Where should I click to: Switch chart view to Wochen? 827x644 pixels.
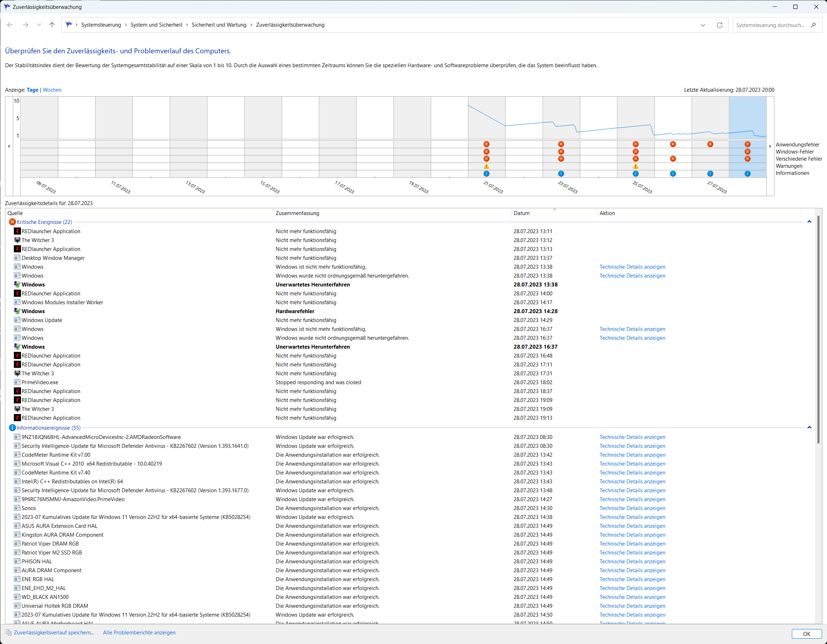coord(52,90)
